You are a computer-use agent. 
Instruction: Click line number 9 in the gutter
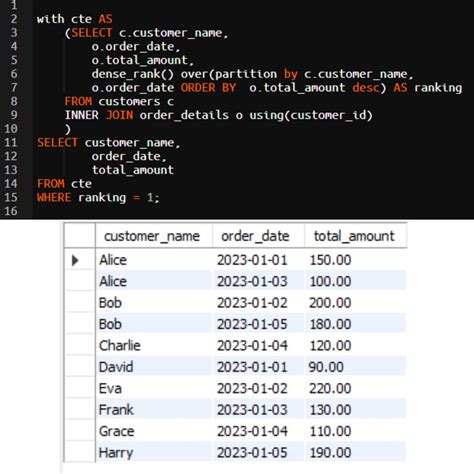(x=14, y=115)
